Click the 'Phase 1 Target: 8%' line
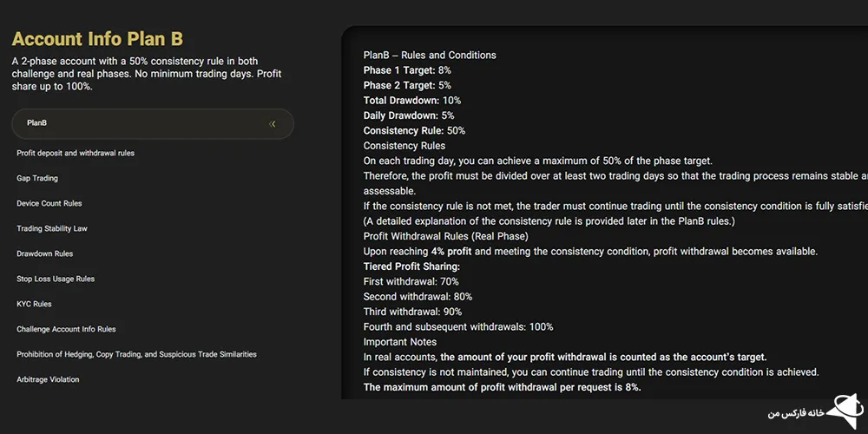The width and height of the screenshot is (868, 434). [x=407, y=70]
